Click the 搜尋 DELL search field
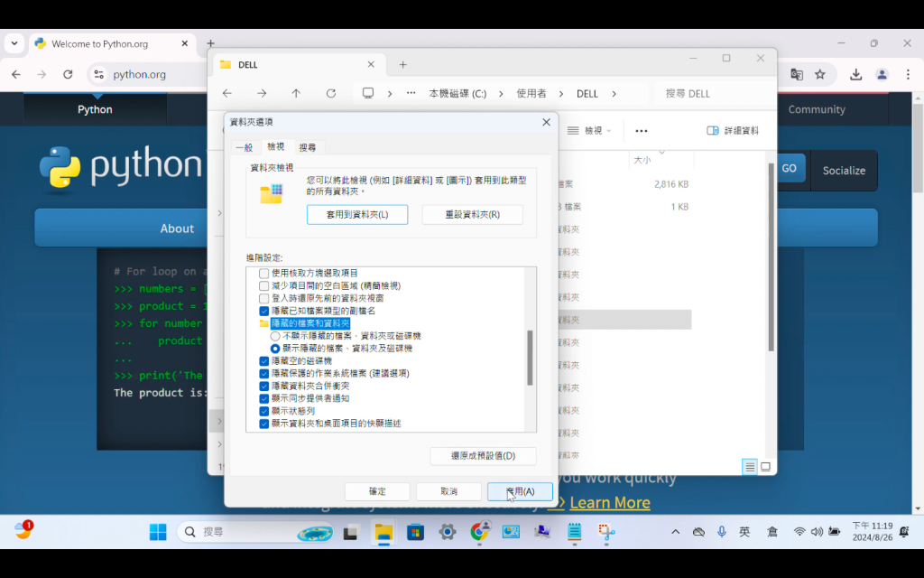The image size is (924, 578). click(714, 93)
